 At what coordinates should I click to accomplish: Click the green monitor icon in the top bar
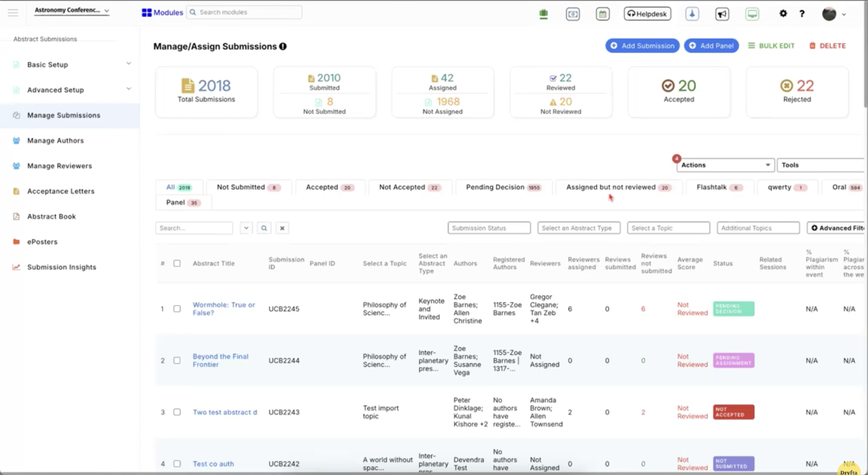(x=752, y=14)
